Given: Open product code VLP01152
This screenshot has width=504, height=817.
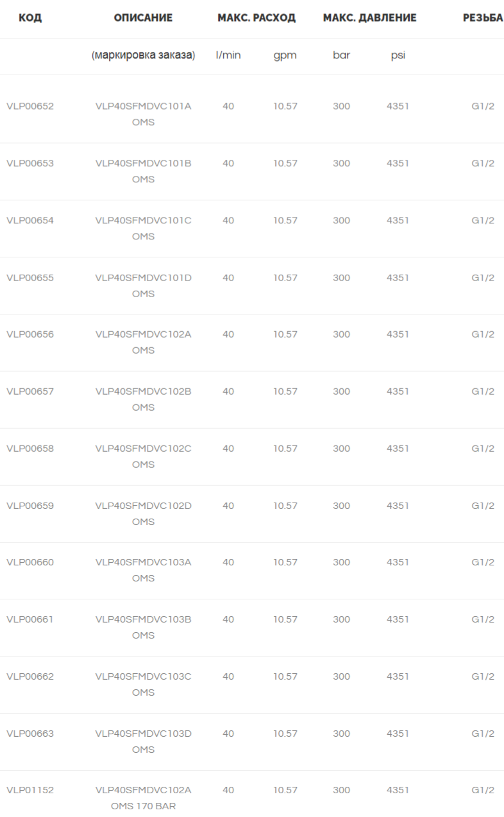Looking at the screenshot, I should click(30, 791).
